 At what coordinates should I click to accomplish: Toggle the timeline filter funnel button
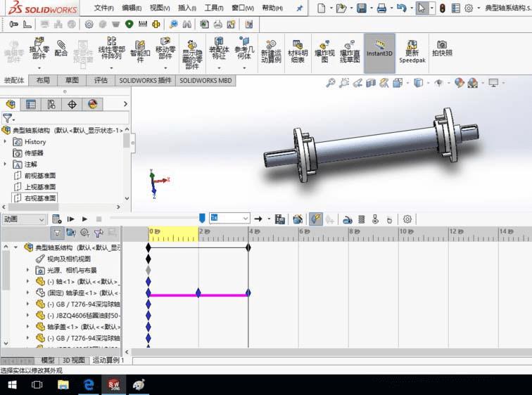(57, 233)
